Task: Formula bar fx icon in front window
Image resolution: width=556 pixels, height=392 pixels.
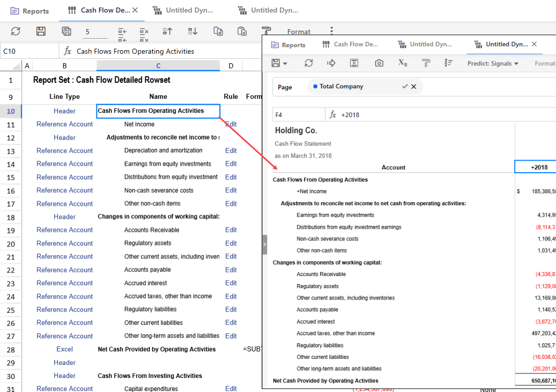Action: [x=332, y=114]
